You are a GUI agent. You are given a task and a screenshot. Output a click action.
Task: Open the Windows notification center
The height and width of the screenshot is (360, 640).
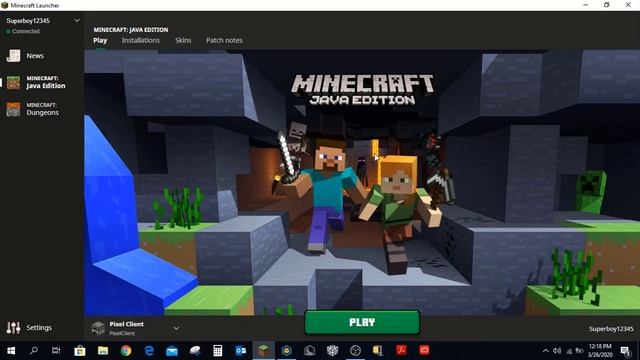(625, 351)
